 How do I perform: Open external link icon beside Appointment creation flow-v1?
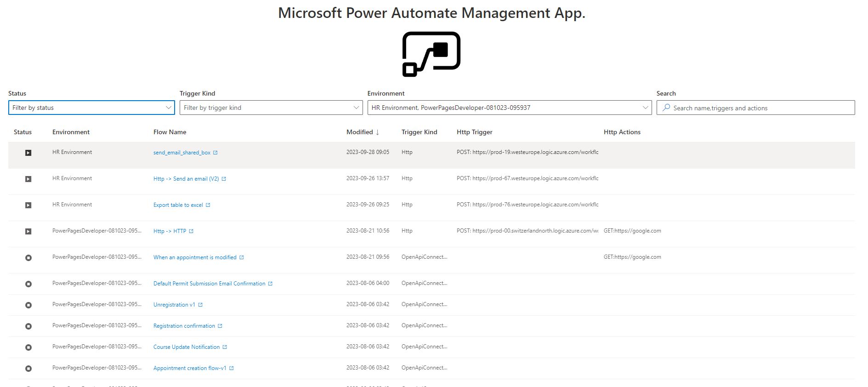pos(232,368)
